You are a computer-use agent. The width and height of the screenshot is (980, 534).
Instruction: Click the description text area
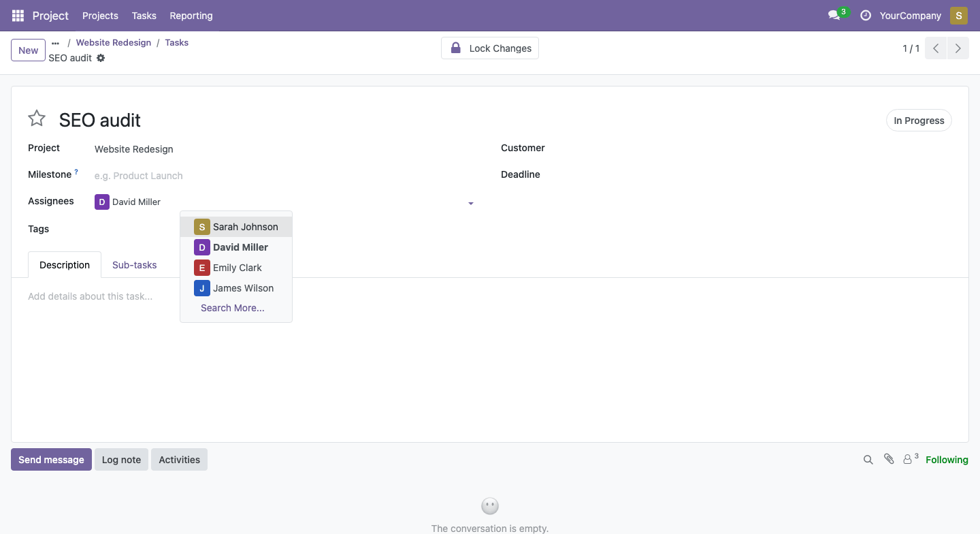coord(490,296)
